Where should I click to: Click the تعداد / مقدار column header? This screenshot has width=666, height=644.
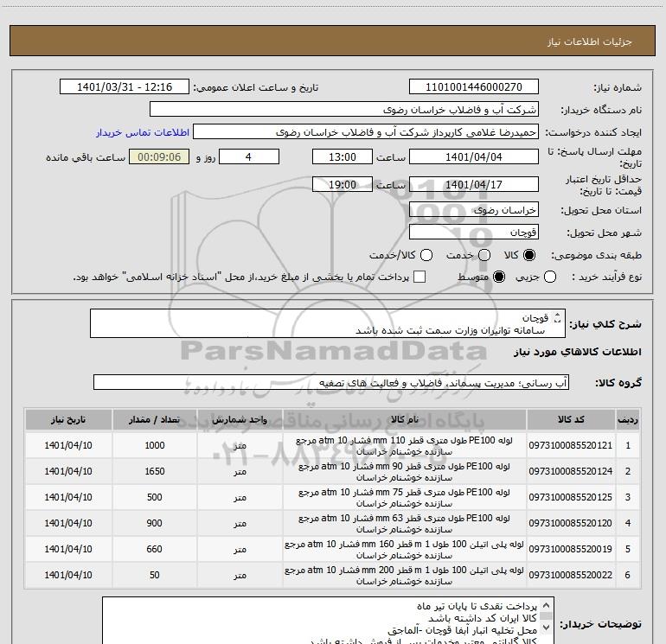point(154,419)
